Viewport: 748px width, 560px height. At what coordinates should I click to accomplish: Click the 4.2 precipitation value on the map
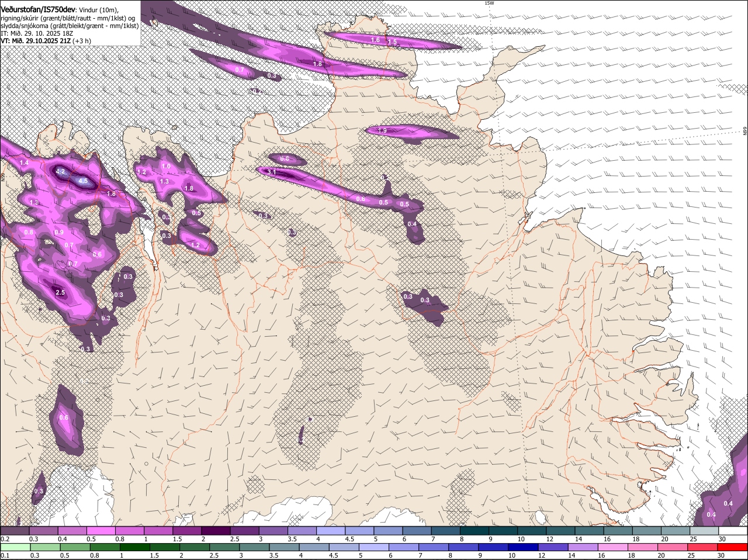coord(60,172)
